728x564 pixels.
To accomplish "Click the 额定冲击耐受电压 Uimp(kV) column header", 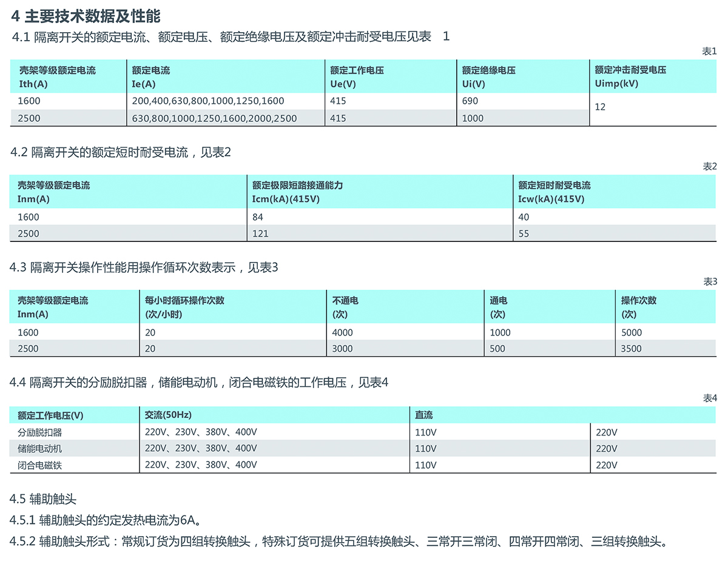I will tap(630, 76).
